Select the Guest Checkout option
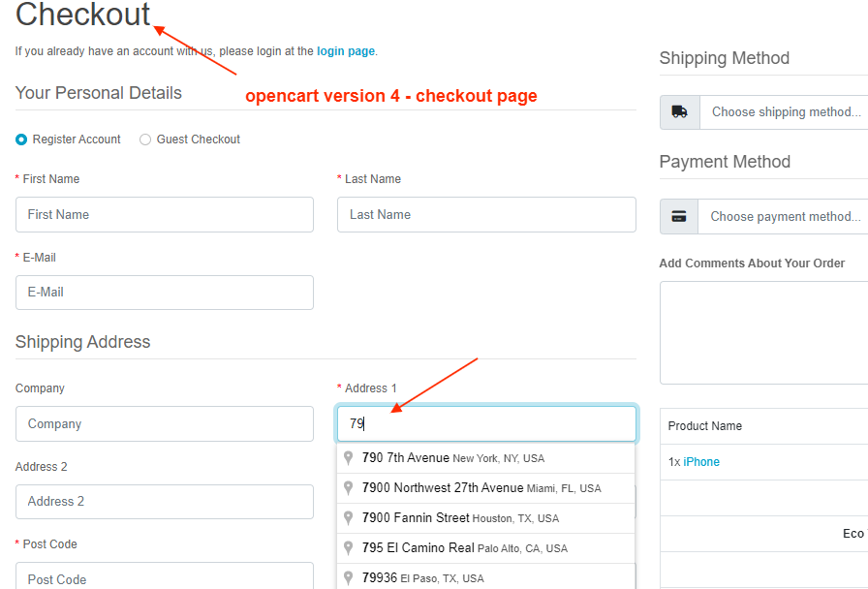Screen dimensions: 868x589 tap(145, 139)
